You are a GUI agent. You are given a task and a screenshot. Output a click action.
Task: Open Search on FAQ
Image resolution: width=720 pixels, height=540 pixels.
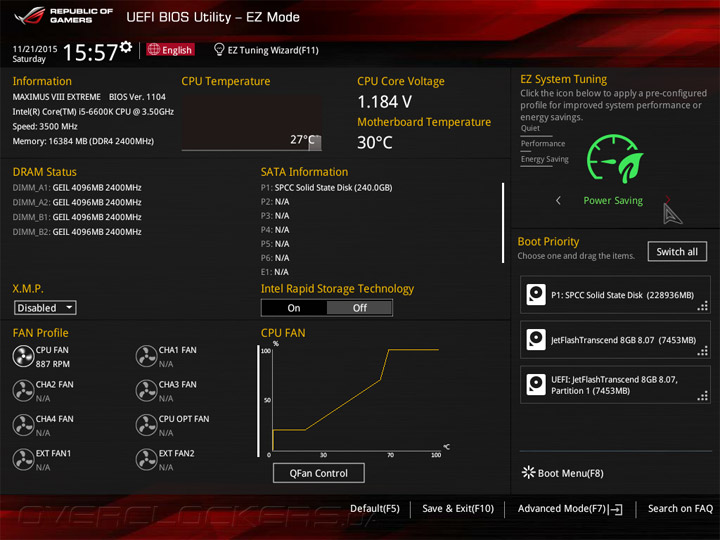pos(680,509)
